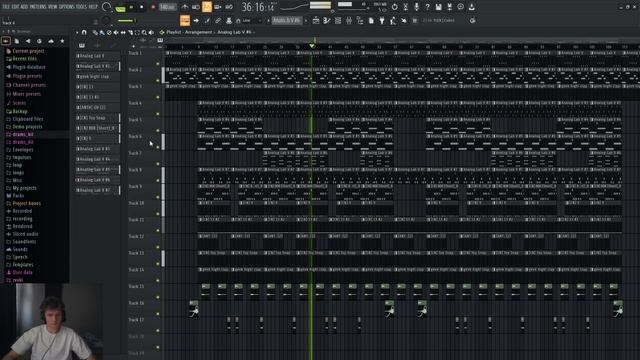Toggle the playlist magnet snap icon
This screenshot has width=640, height=360.
pyautogui.click(x=84, y=32)
